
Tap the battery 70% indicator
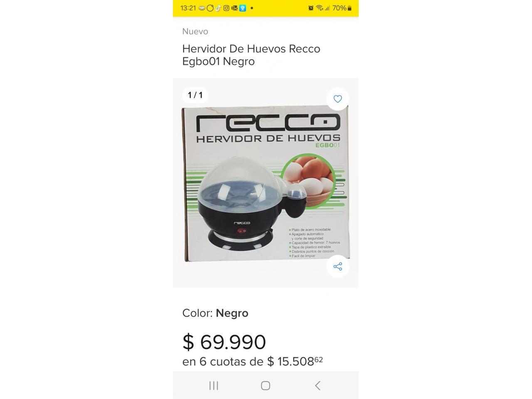342,8
